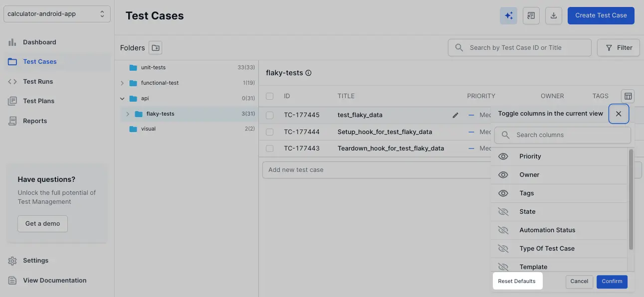The height and width of the screenshot is (297, 644).
Task: Click the info icon beside flaky-tests
Action: 308,73
